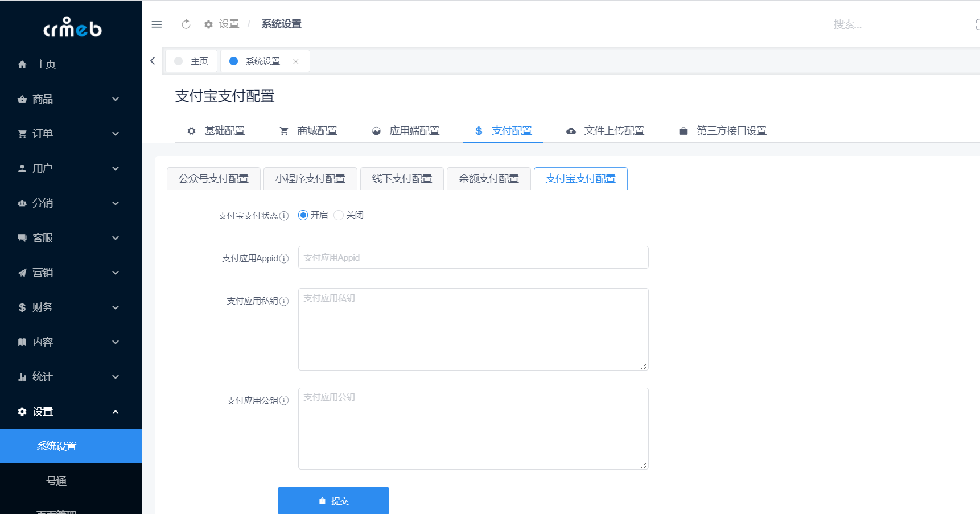Click the chat icon beside 客服
The image size is (980, 514).
point(22,238)
